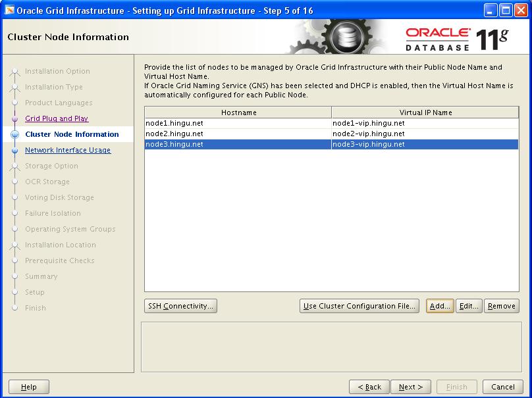Click the Grid Plug and Play step bullet

click(x=15, y=119)
